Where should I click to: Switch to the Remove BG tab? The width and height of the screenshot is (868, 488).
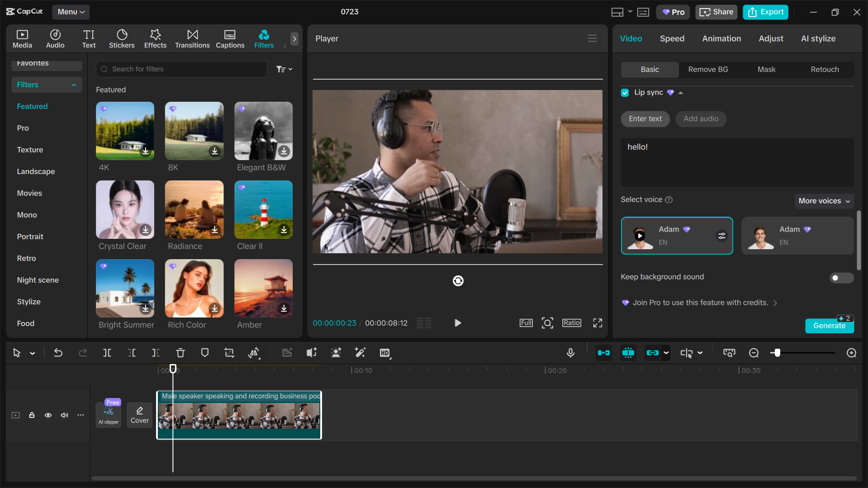click(708, 69)
